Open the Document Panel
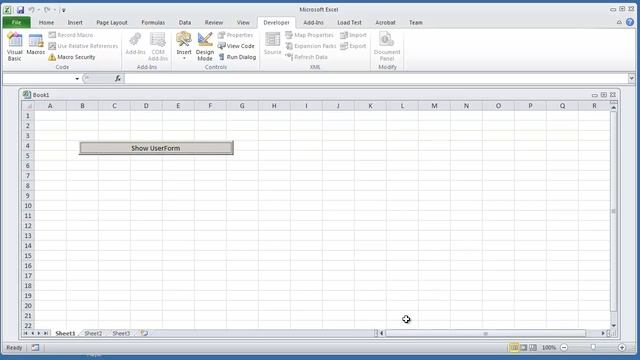Screen dimensions: 640x360 pos(387,47)
